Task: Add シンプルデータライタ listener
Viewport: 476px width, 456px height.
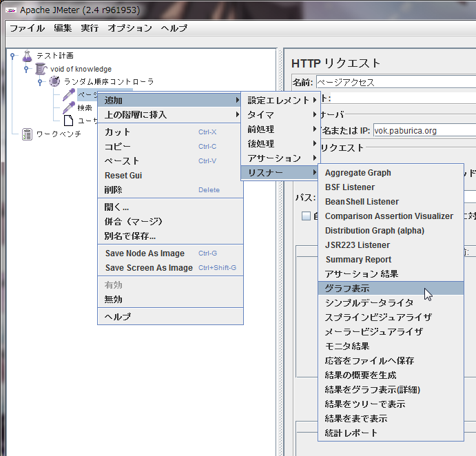Action: [x=391, y=302]
